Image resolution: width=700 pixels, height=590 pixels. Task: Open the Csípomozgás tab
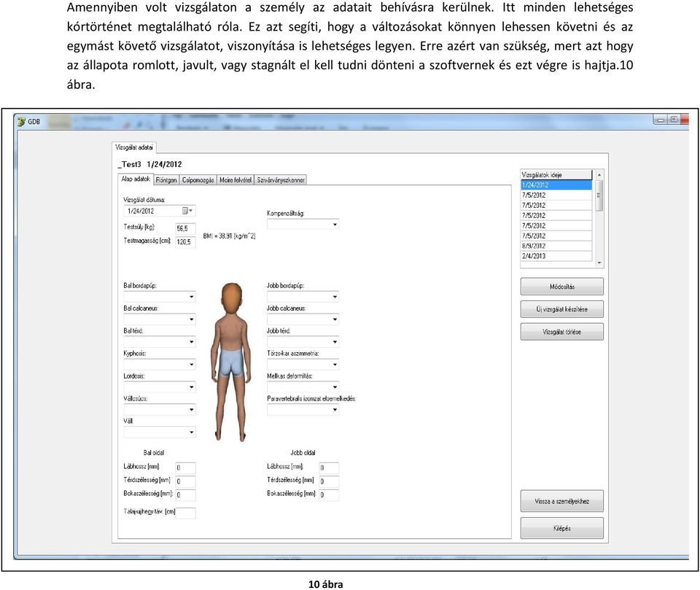pos(198,180)
